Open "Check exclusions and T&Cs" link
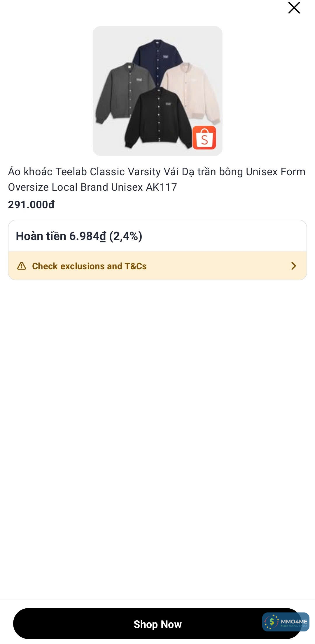This screenshot has width=315, height=644. pyautogui.click(x=89, y=266)
